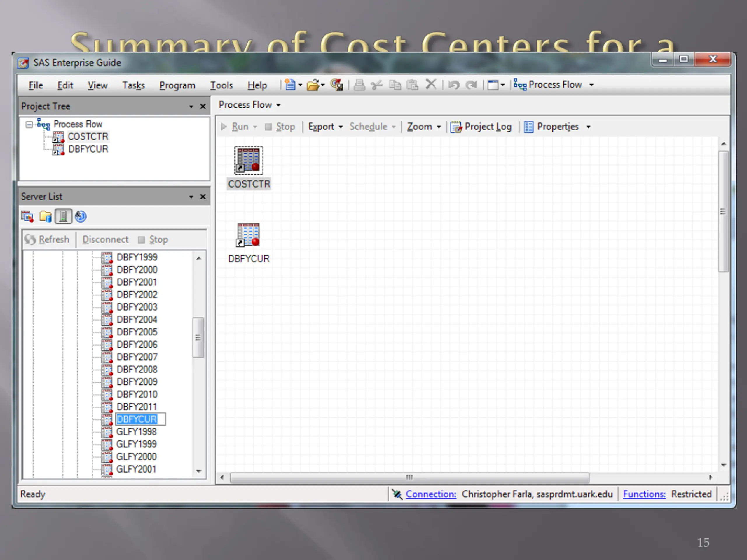
Task: Close the Project Tree panel
Action: pyautogui.click(x=203, y=106)
